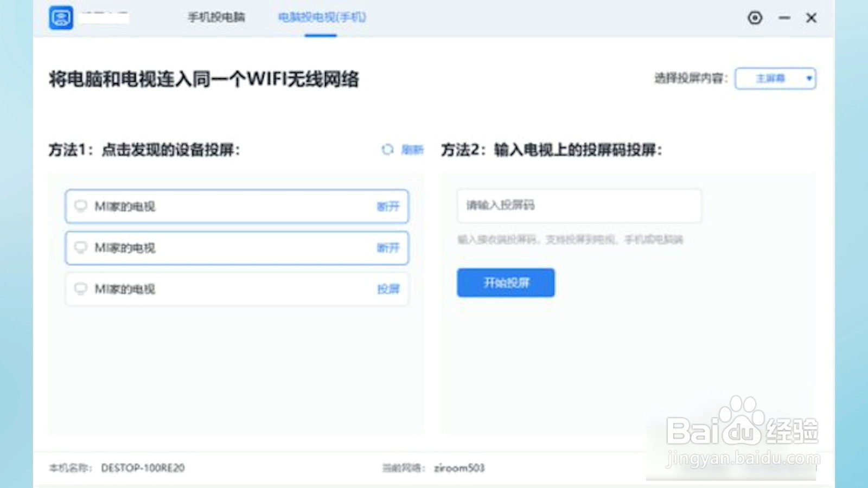Switch to the 手机投电脑 tab
Image resolution: width=868 pixels, height=488 pixels.
click(215, 17)
